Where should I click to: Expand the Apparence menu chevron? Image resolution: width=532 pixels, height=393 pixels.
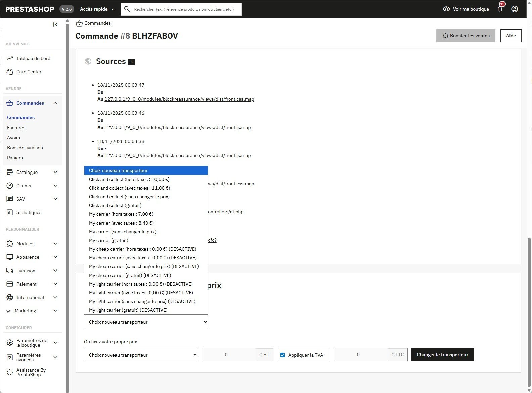click(55, 257)
